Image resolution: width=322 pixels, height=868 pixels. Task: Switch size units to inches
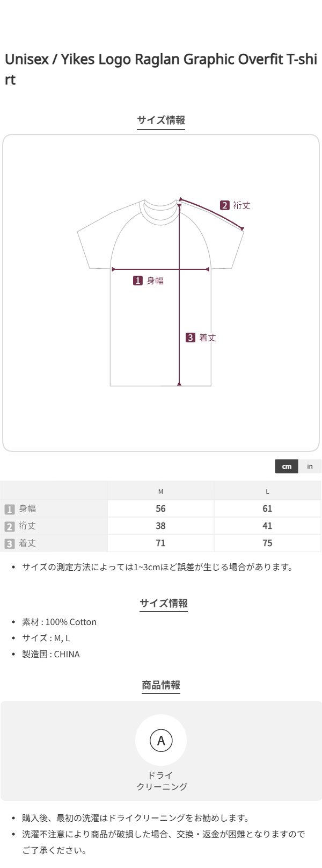(310, 466)
